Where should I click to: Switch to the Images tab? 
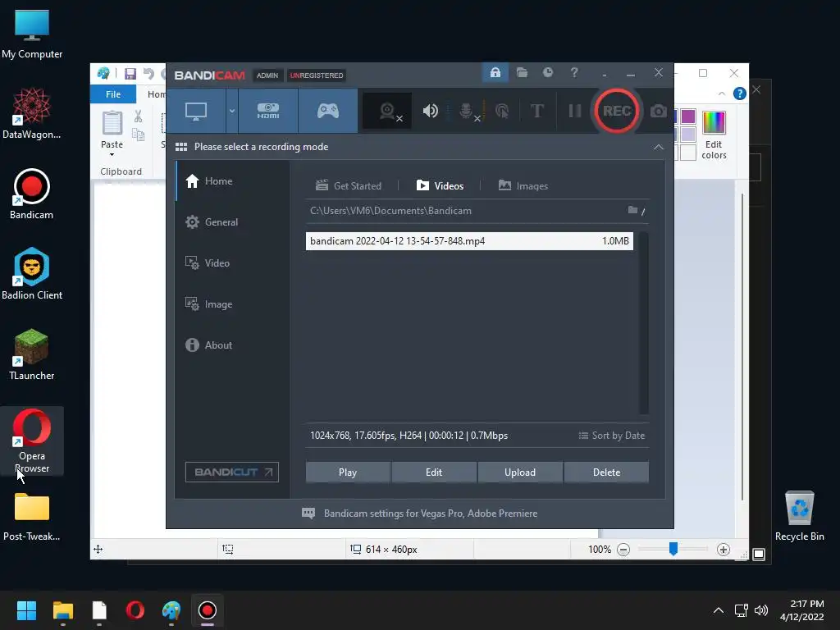coord(523,186)
